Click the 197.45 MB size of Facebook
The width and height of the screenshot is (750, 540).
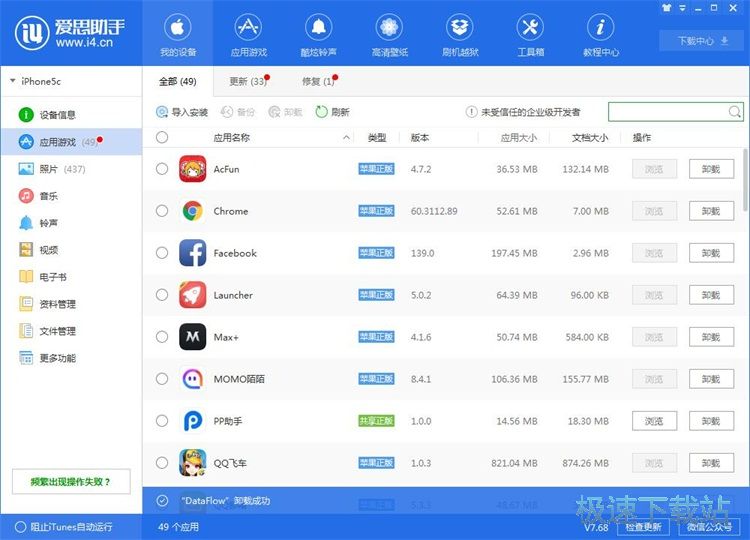tap(514, 253)
